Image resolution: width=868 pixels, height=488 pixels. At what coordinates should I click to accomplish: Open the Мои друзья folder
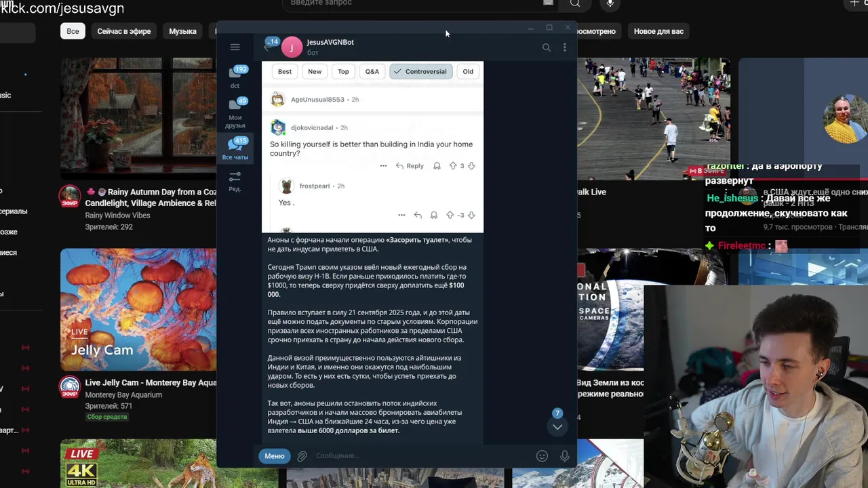[235, 112]
